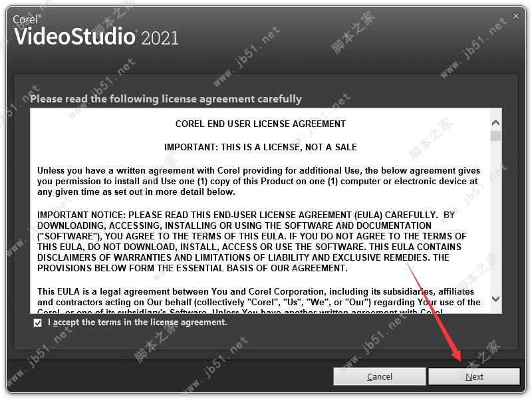Uncheck the accept license terms checkbox
This screenshot has width=532, height=399.
pyautogui.click(x=38, y=323)
